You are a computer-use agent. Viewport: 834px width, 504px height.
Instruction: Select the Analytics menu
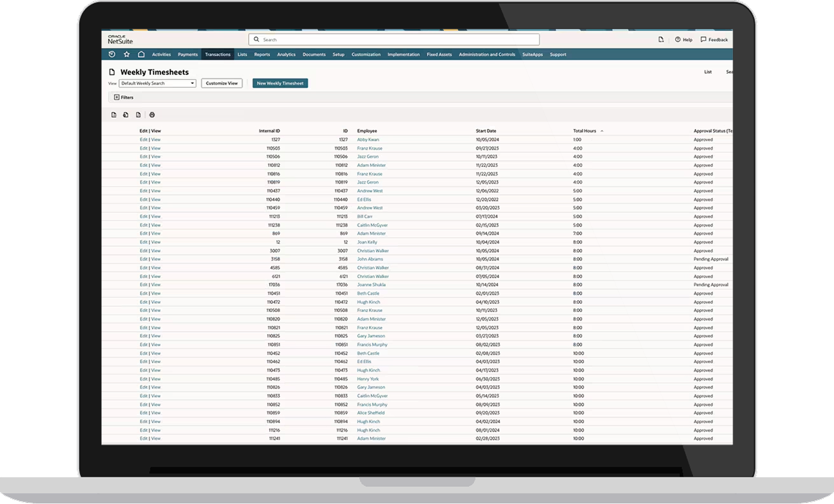(286, 54)
